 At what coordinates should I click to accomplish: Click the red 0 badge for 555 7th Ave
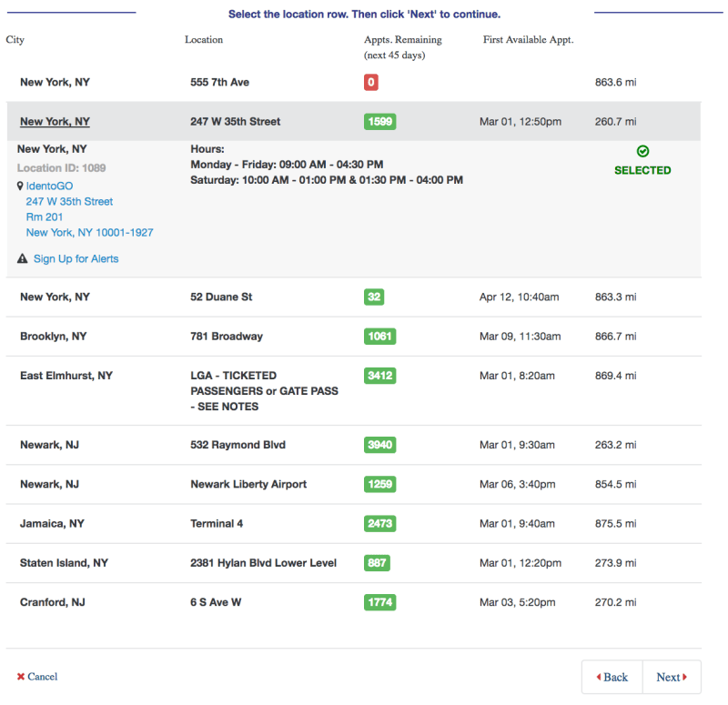370,82
